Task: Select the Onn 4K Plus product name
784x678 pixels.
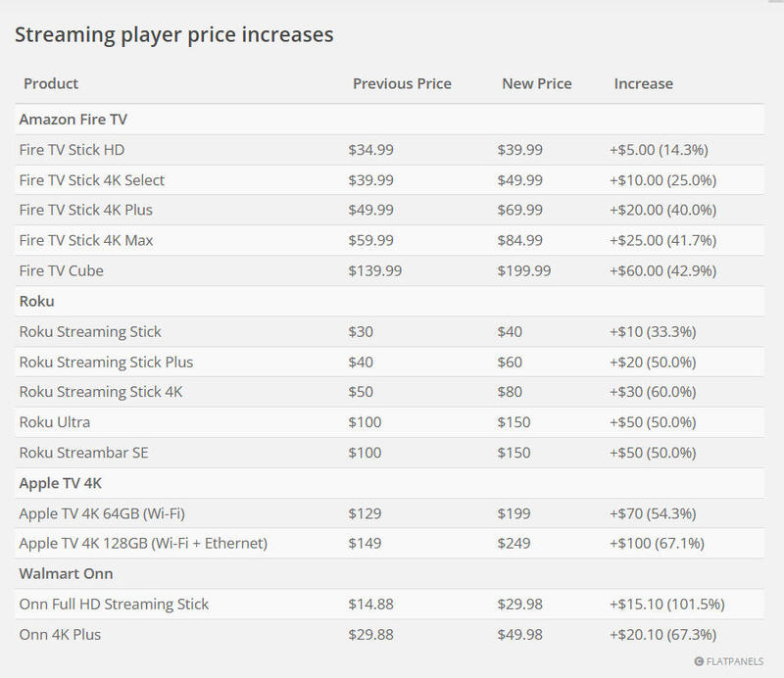Action: (x=60, y=635)
